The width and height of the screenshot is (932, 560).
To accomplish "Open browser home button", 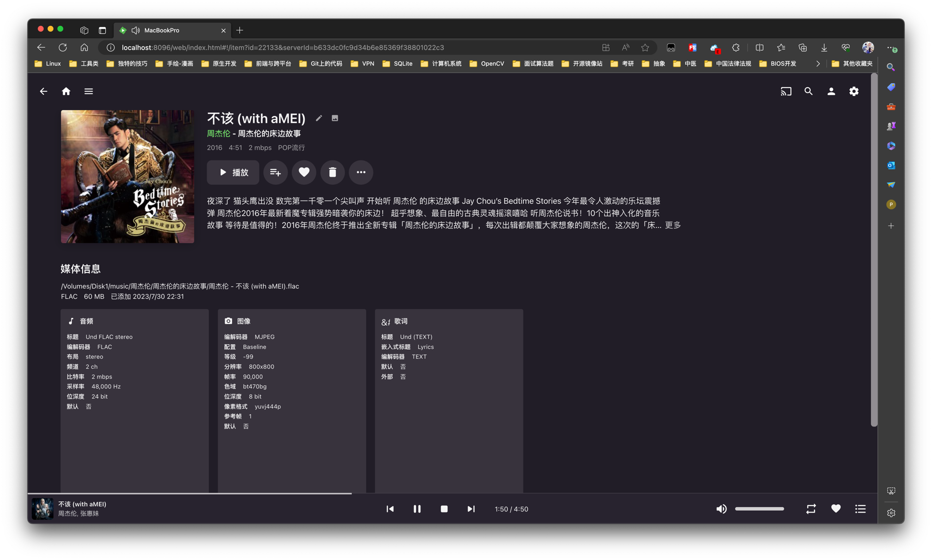I will 84,47.
